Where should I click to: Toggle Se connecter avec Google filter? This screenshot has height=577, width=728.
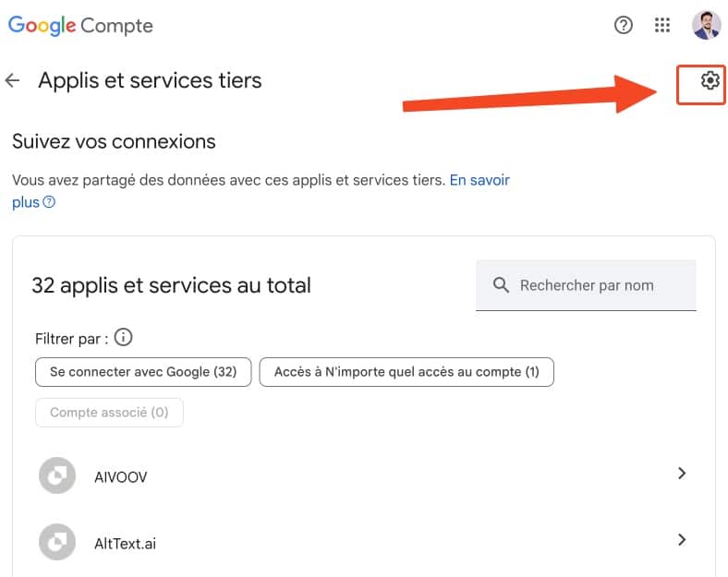pos(143,372)
